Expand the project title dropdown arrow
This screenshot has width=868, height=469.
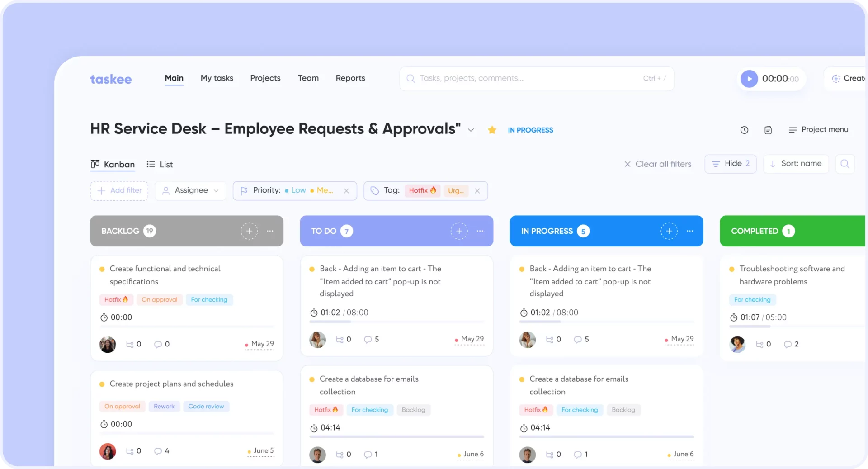point(471,130)
